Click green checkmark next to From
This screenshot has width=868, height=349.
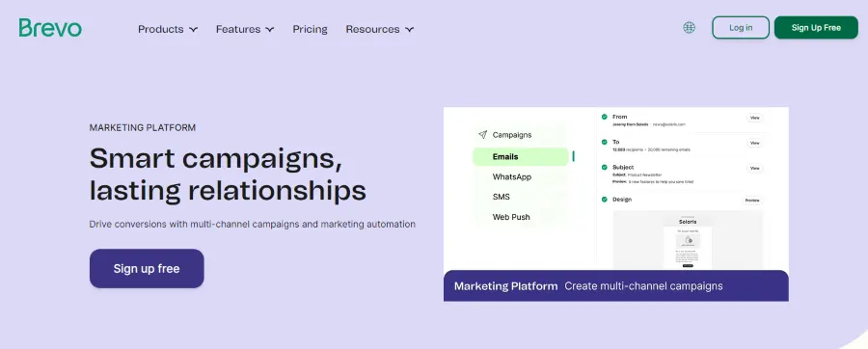[605, 117]
